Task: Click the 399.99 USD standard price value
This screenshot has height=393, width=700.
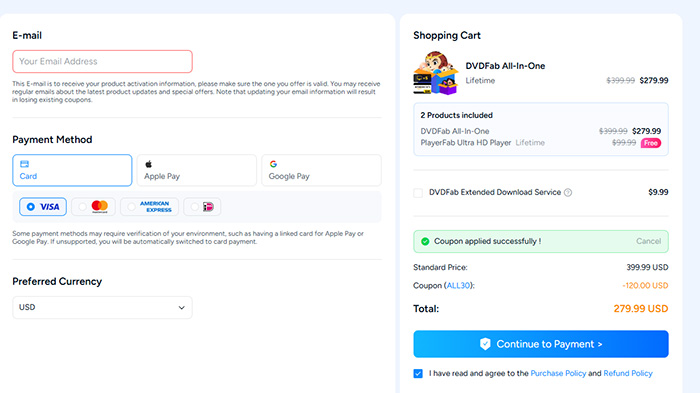Action: 647,268
